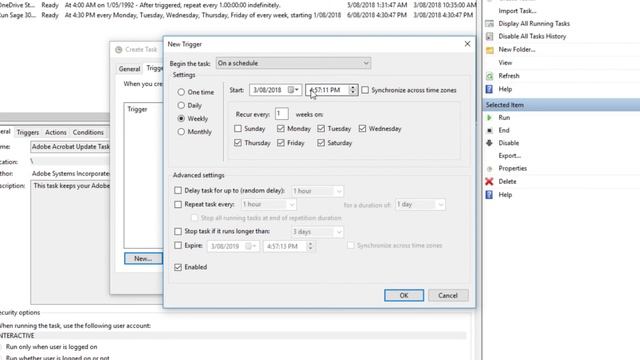Enable Delay task for up to checkbox
This screenshot has height=360, width=640.
pos(178,191)
